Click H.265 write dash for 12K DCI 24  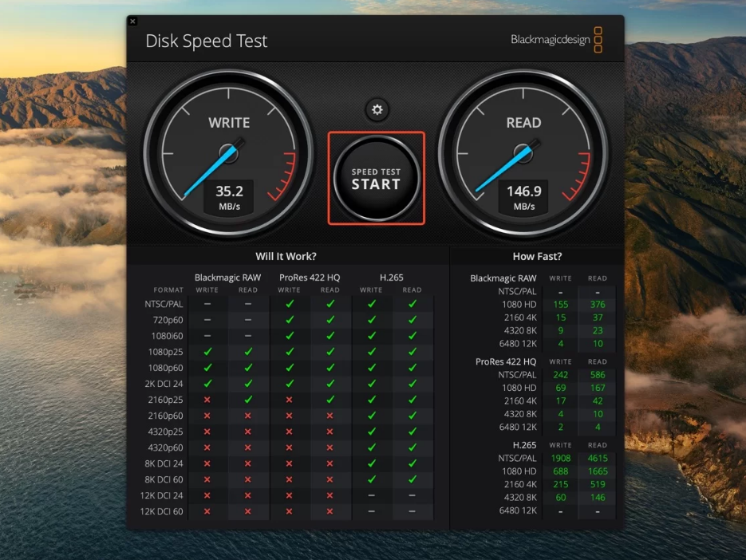click(371, 495)
